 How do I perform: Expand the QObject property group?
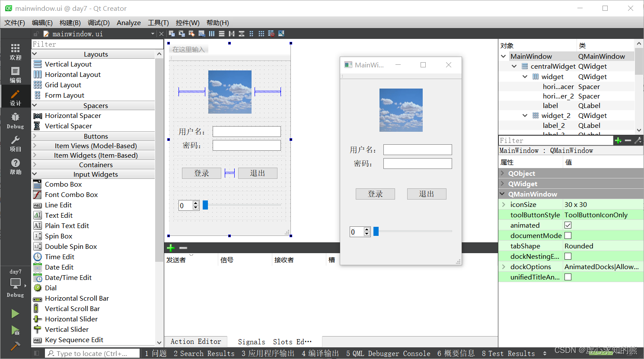coord(502,173)
